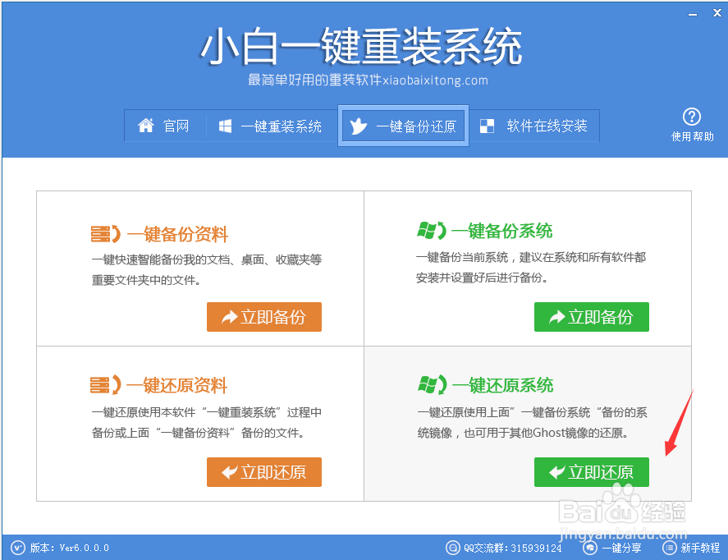Image resolution: width=728 pixels, height=560 pixels.
Task: Click the orange server icon beside 一键备份资料
Action: (105, 234)
